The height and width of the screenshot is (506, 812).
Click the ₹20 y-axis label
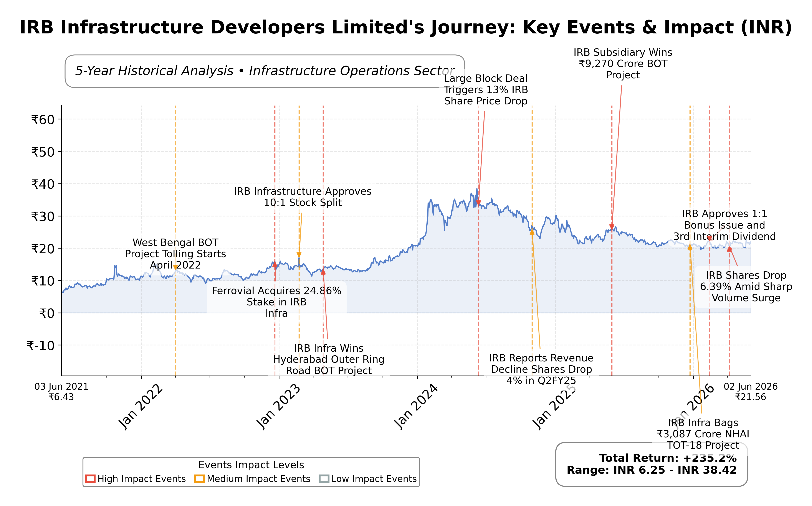tap(43, 249)
